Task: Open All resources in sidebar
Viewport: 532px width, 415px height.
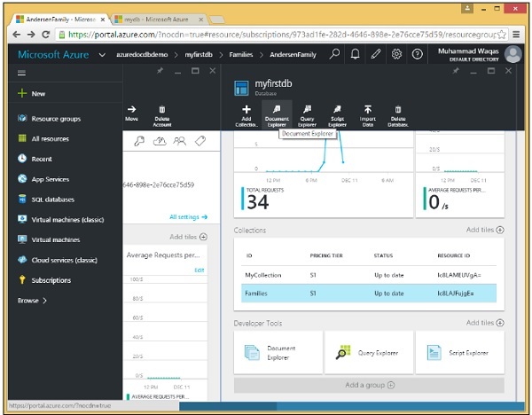Action: point(43,139)
